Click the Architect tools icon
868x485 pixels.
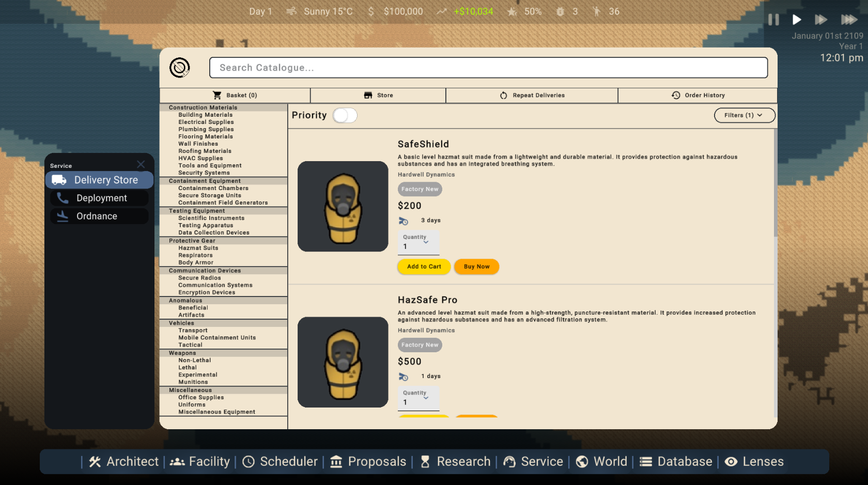(x=95, y=462)
